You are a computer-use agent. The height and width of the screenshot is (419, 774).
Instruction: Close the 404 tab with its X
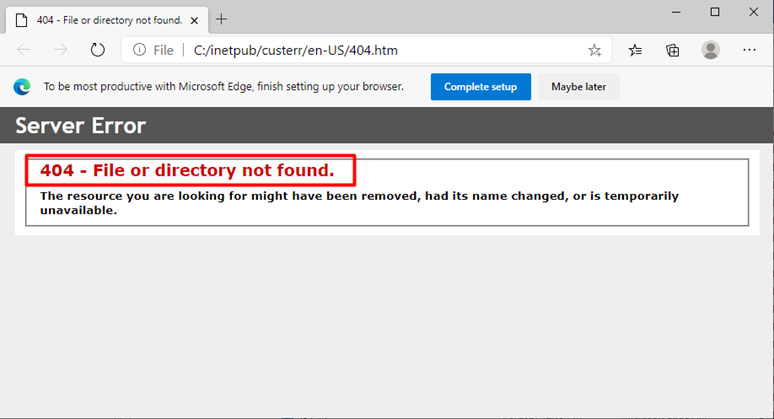[x=194, y=21]
